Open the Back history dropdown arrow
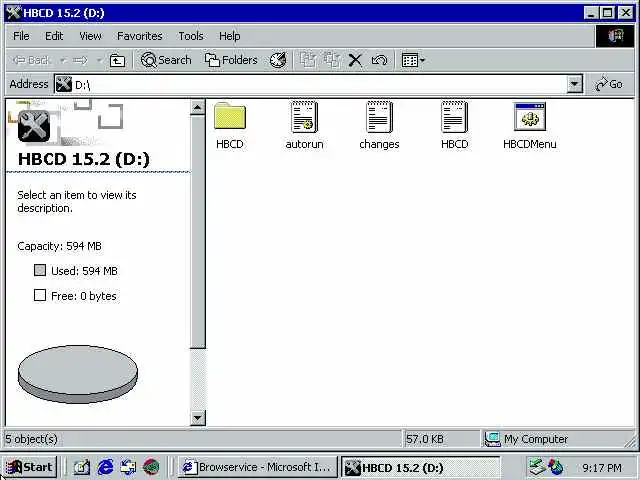The width and height of the screenshot is (640, 480). (x=63, y=60)
